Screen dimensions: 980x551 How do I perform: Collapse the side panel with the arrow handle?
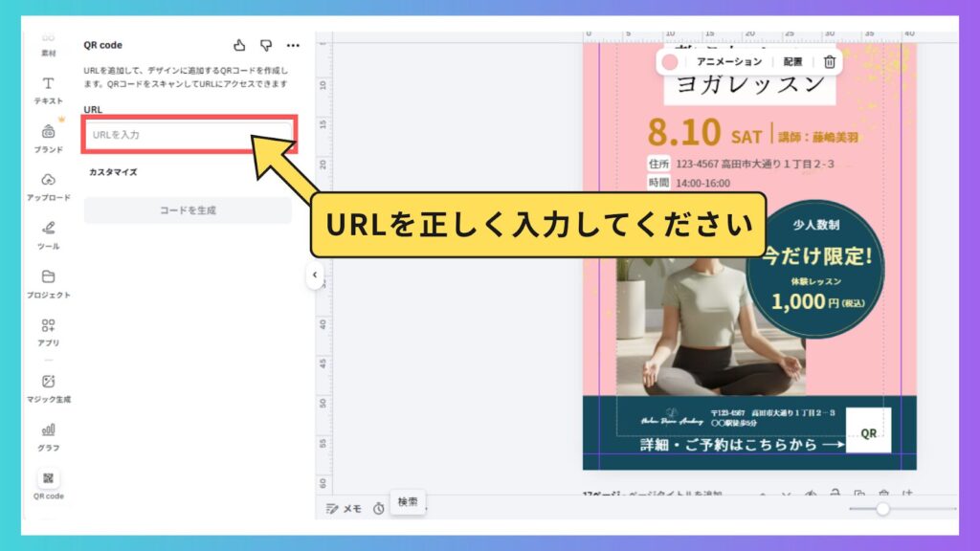314,275
